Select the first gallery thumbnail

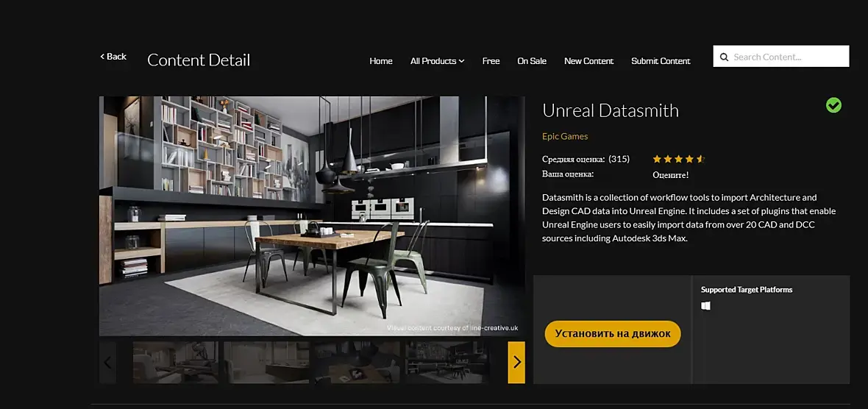176,363
